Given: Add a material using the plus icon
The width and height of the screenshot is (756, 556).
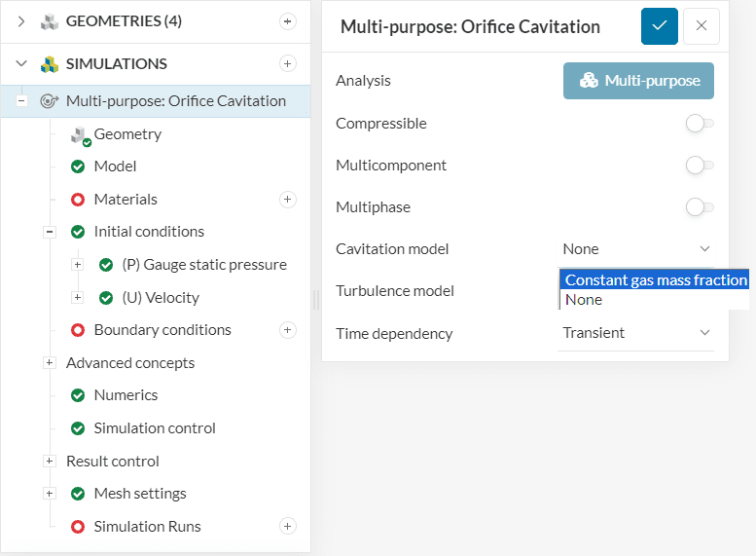Looking at the screenshot, I should pos(287,200).
